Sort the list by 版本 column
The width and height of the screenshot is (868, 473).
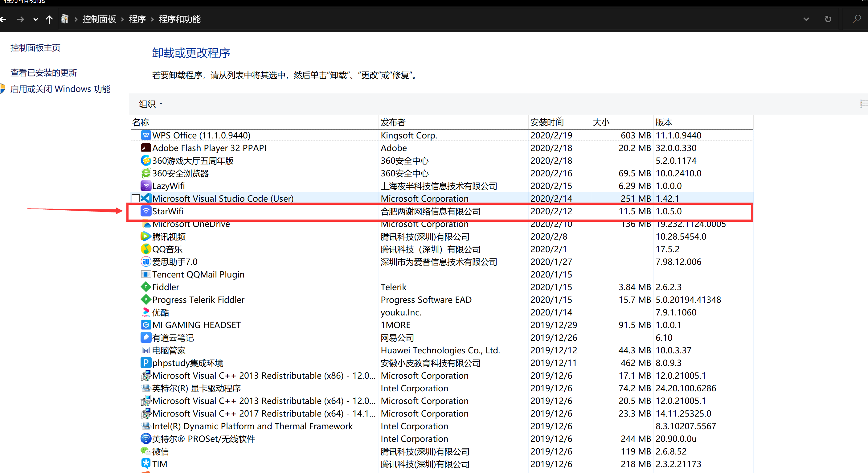pos(703,122)
